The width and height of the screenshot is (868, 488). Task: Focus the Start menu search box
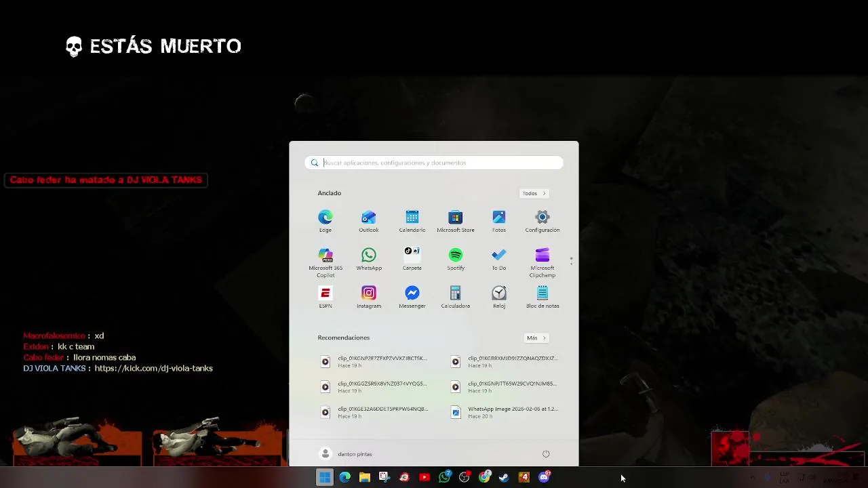[434, 163]
